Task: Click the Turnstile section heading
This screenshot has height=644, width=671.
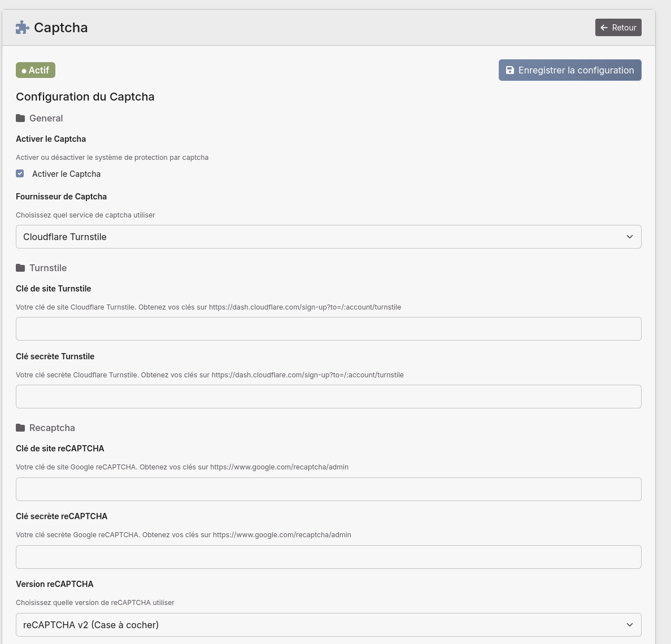Action: tap(48, 268)
